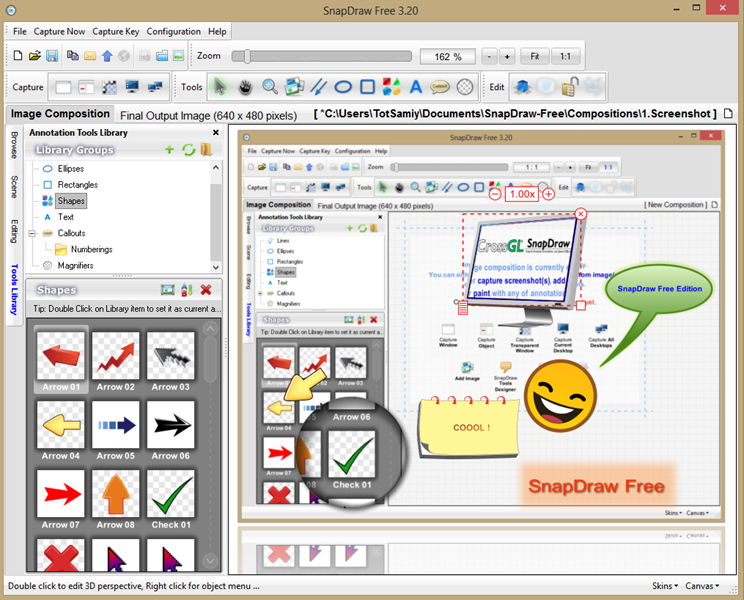744x600 pixels.
Task: Select the Capture Current Desktop monitor icon
Action: [x=132, y=87]
